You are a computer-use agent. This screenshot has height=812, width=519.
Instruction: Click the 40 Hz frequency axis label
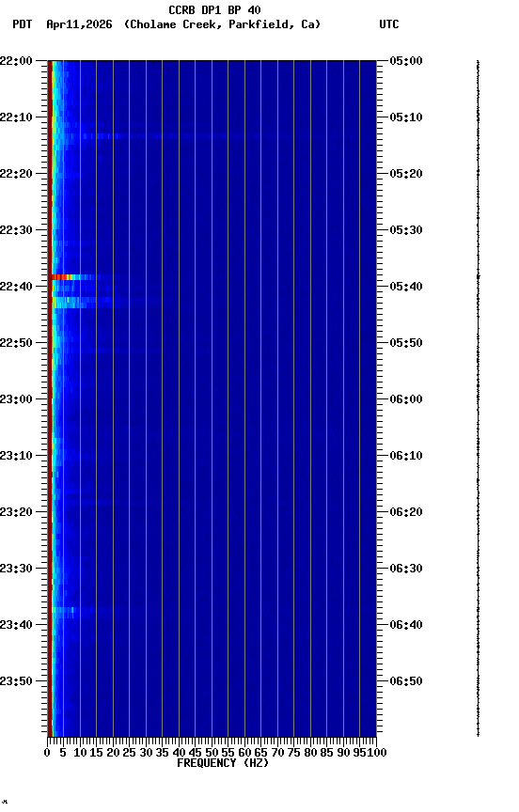(179, 753)
